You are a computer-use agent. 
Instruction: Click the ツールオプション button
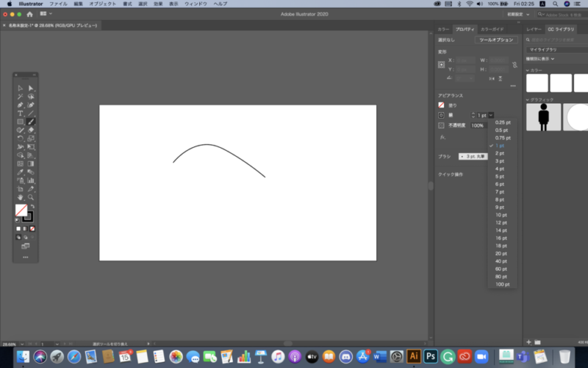[x=496, y=40]
